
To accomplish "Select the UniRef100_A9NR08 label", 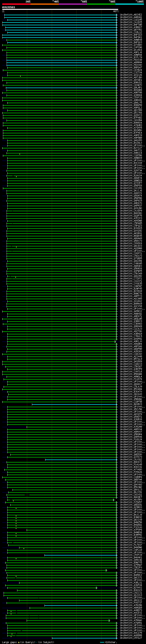I will tap(131, 40).
